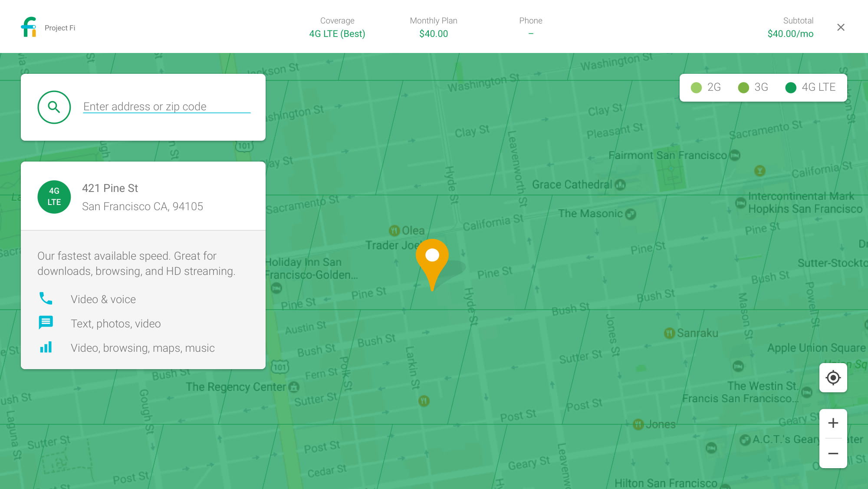Click the search magnifier icon
Screen dimensions: 868x489
pyautogui.click(x=54, y=107)
